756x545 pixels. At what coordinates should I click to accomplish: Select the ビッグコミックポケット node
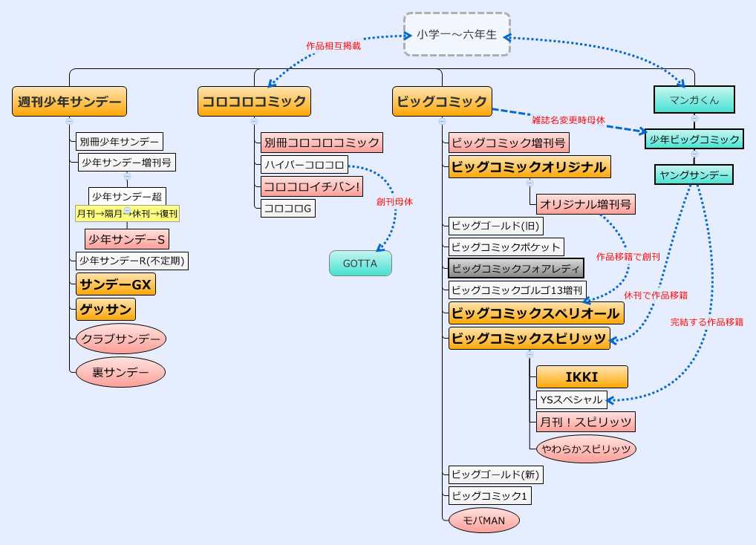(506, 247)
